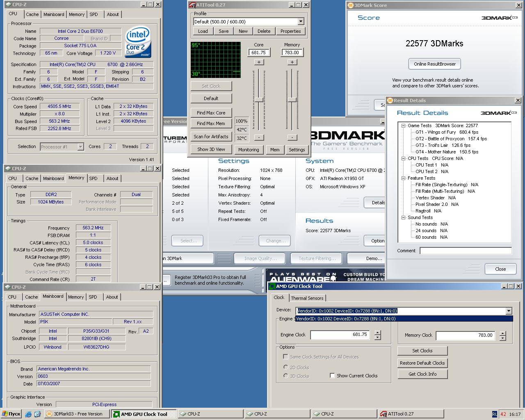Click the Show 3D View button
Image resolution: width=525 pixels, height=420 pixels.
click(211, 149)
